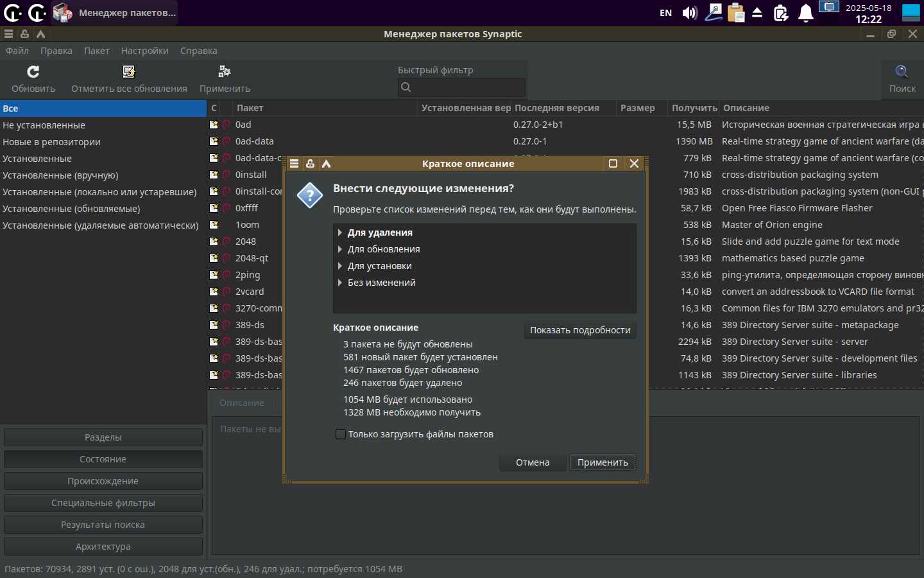
Task: Click the status icon of package 0ad
Action: [214, 125]
